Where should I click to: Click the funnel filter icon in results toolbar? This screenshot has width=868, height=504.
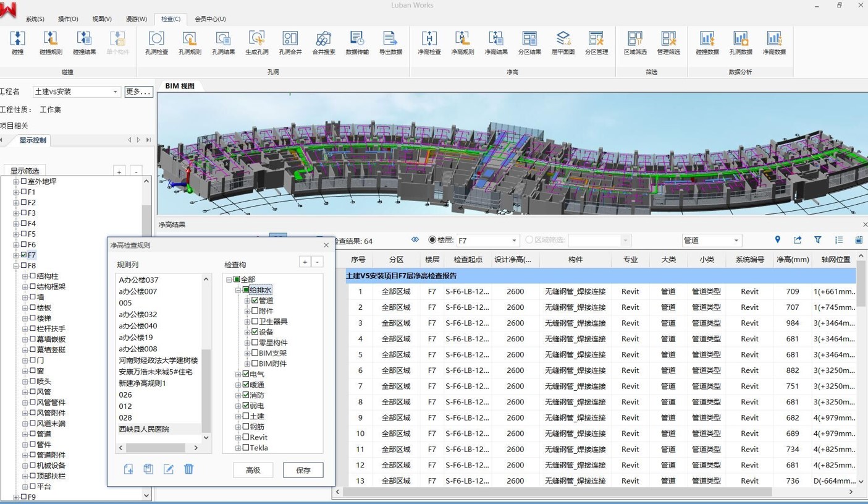click(x=817, y=240)
